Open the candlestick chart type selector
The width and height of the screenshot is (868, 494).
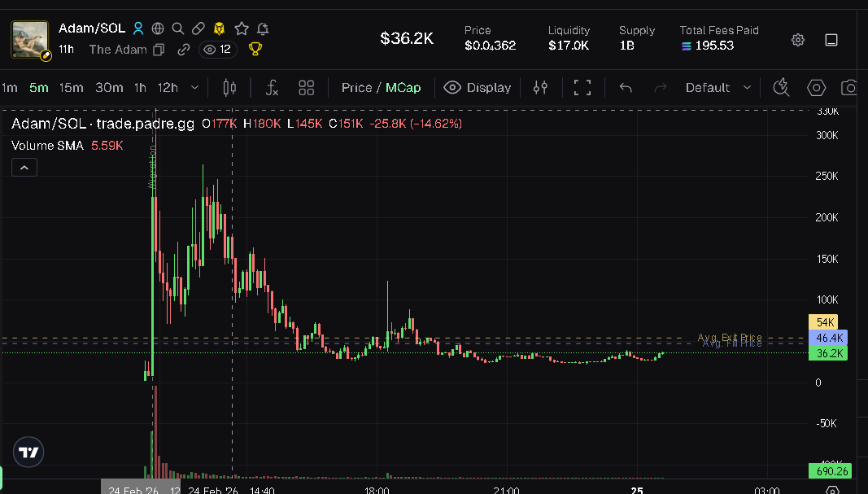tap(229, 88)
